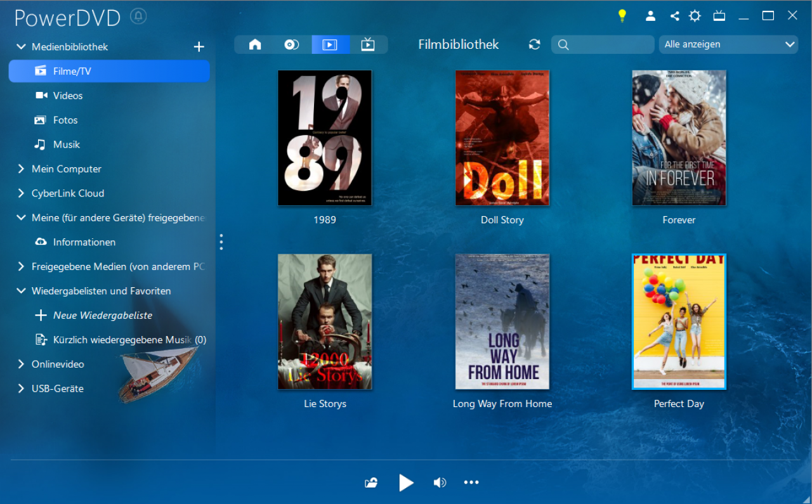Select the TV shows tab icon
The width and height of the screenshot is (812, 504).
coord(368,44)
